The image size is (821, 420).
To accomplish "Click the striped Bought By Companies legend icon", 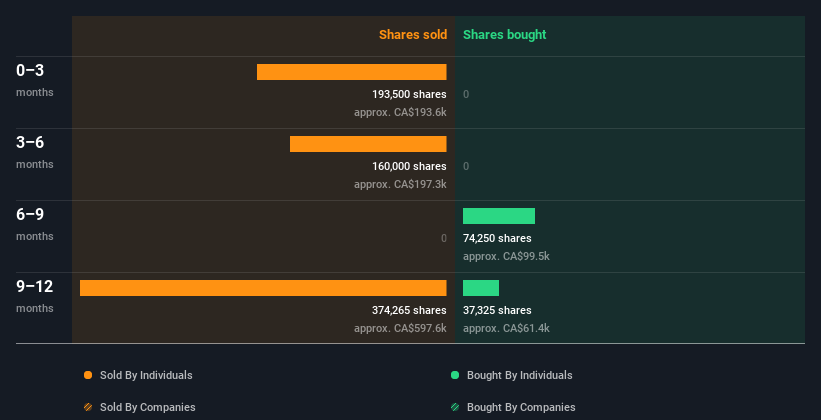I will pyautogui.click(x=455, y=407).
